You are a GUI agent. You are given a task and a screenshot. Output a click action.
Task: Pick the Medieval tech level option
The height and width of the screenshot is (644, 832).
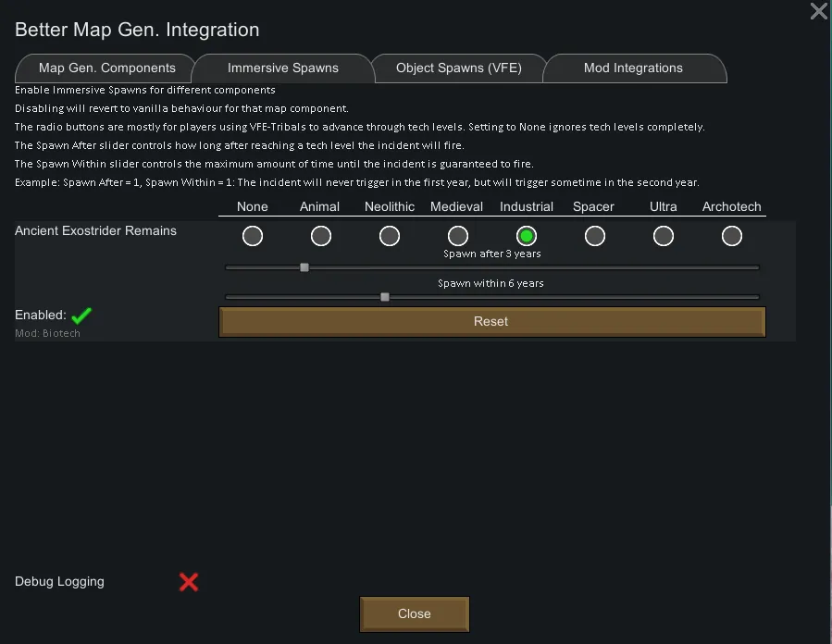(x=458, y=236)
